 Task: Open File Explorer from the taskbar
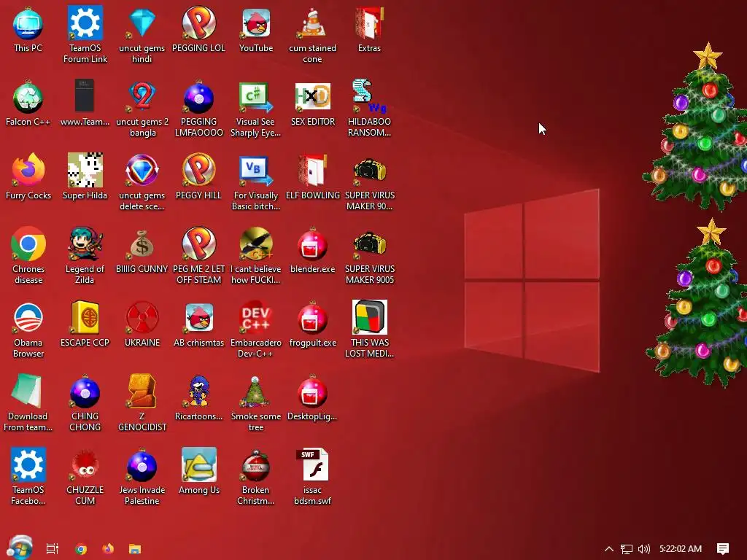tap(135, 549)
